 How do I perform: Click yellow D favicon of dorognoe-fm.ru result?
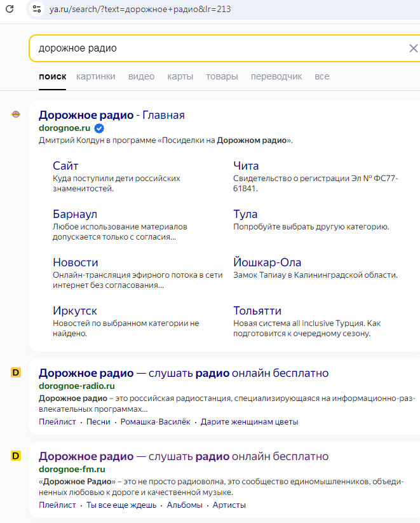coord(16,456)
